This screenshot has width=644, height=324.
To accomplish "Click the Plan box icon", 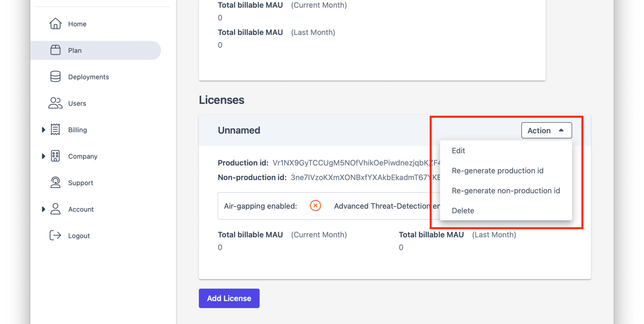I will click(55, 50).
